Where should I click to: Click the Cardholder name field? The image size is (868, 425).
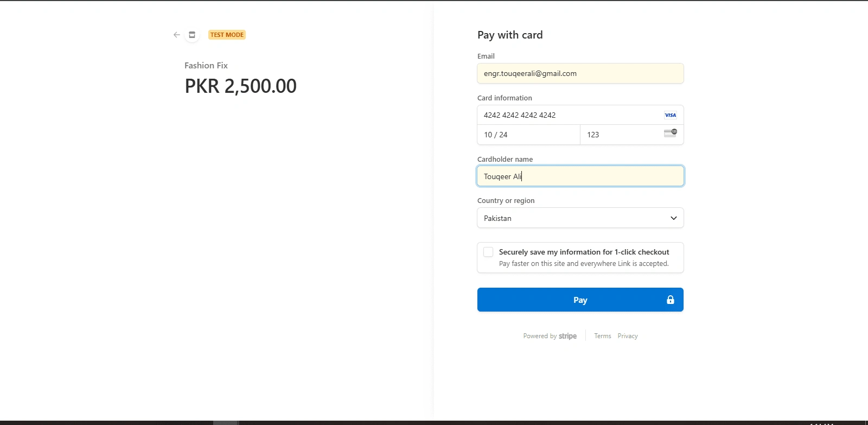click(580, 176)
